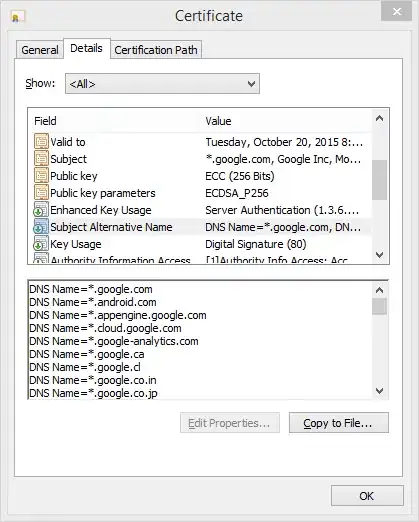Open the Certification Path tab
This screenshot has height=522, width=419.
[156, 50]
